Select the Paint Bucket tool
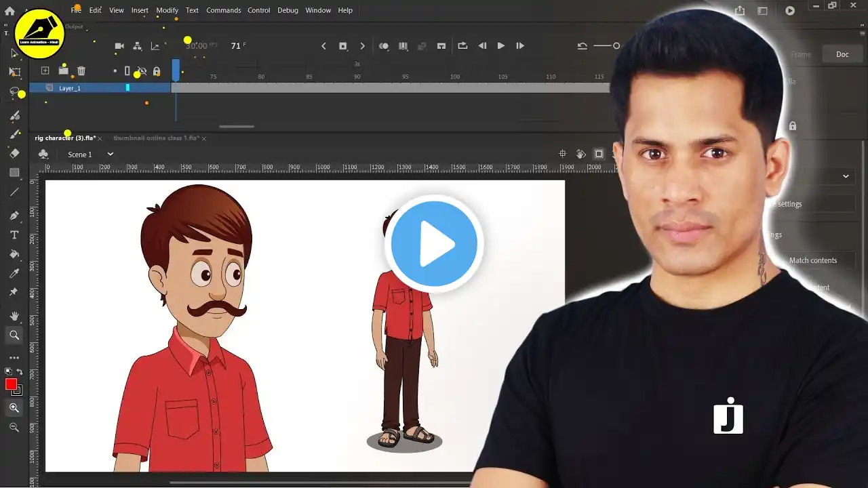The height and width of the screenshot is (488, 868). [x=14, y=254]
